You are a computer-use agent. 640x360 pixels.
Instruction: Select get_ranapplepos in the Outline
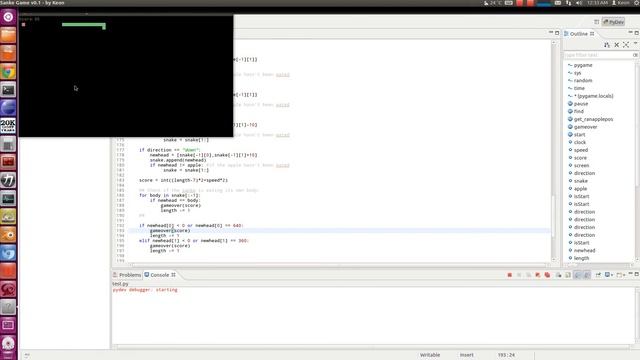point(593,119)
